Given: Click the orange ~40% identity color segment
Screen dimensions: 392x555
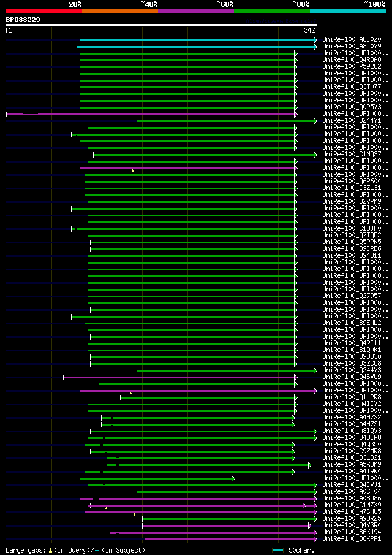Looking at the screenshot, I should [x=120, y=11].
